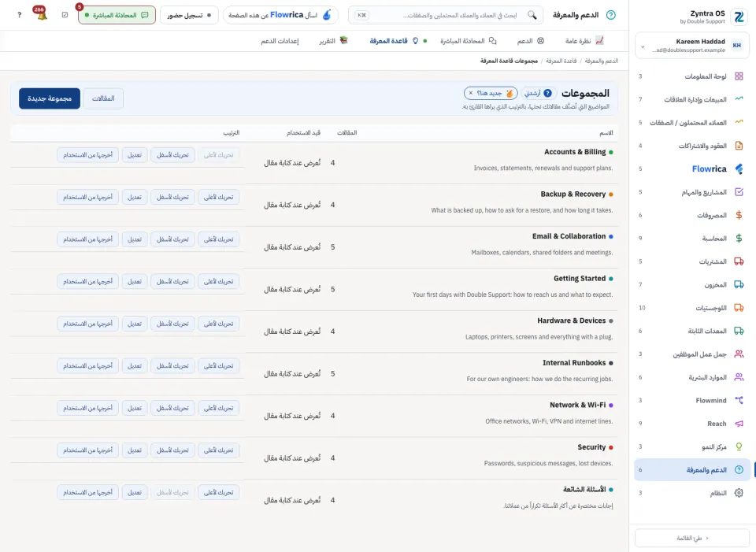Click تحريك لأعلى for Security
The width and height of the screenshot is (756, 552).
pos(218,450)
